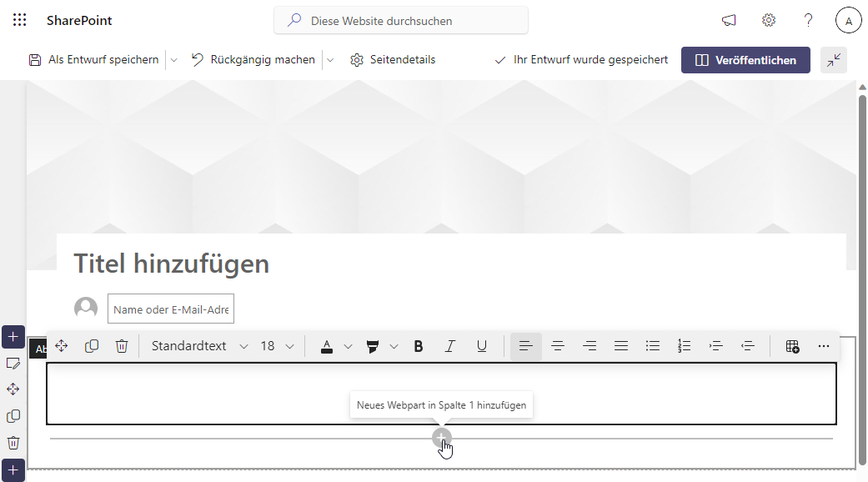Justify the text
Image resolution: width=868 pixels, height=482 pixels.
tap(621, 346)
